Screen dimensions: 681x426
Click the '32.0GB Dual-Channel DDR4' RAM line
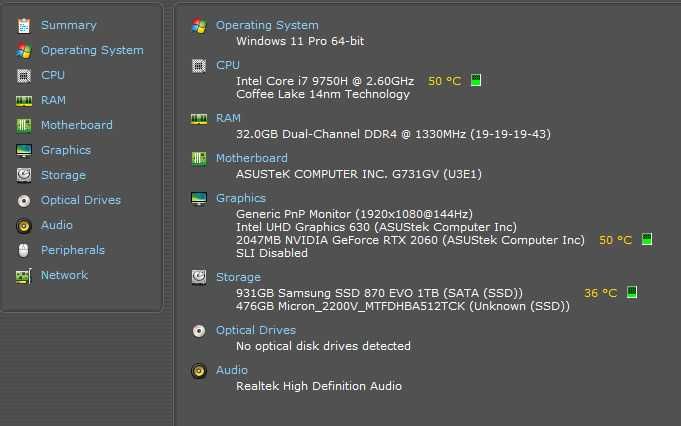pyautogui.click(x=393, y=134)
